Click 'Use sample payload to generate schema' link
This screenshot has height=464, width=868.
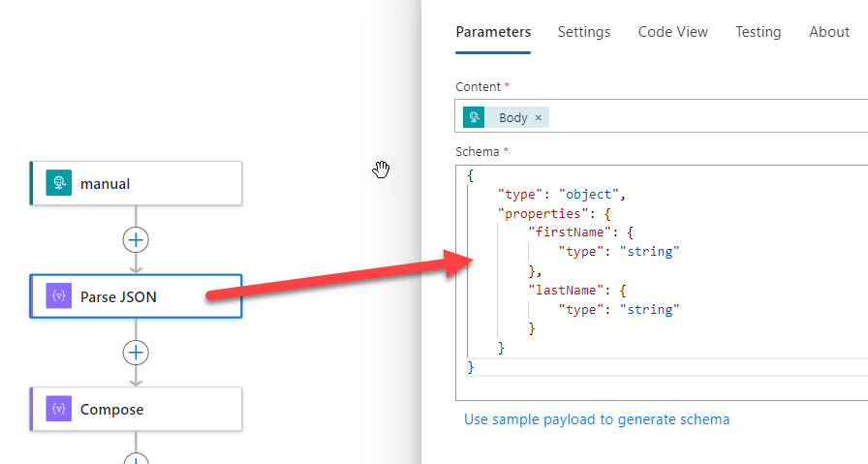[x=597, y=419]
